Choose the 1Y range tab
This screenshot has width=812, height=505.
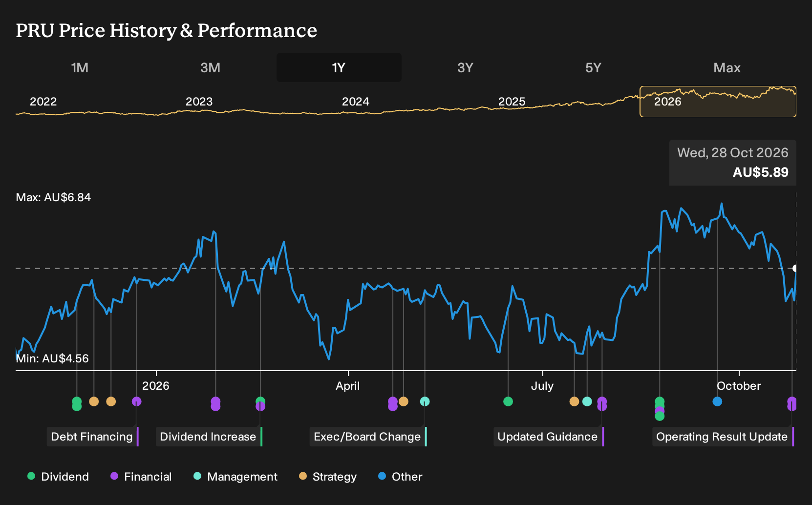(339, 67)
